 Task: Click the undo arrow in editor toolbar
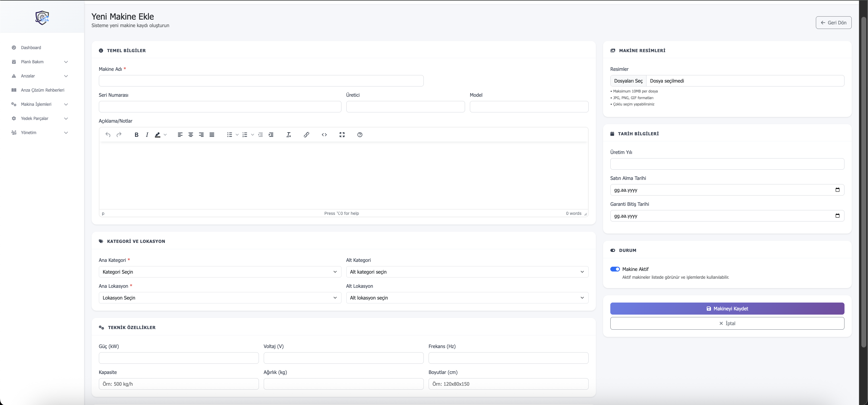[108, 135]
